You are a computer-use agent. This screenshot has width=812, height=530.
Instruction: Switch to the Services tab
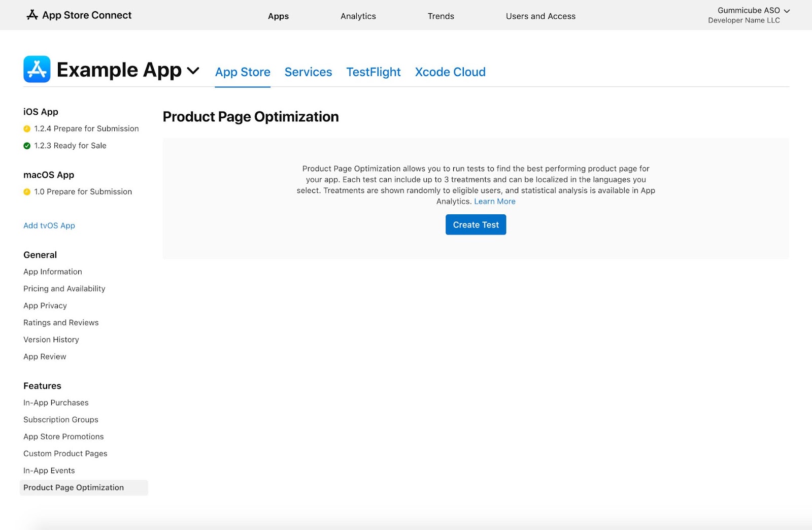(x=308, y=72)
